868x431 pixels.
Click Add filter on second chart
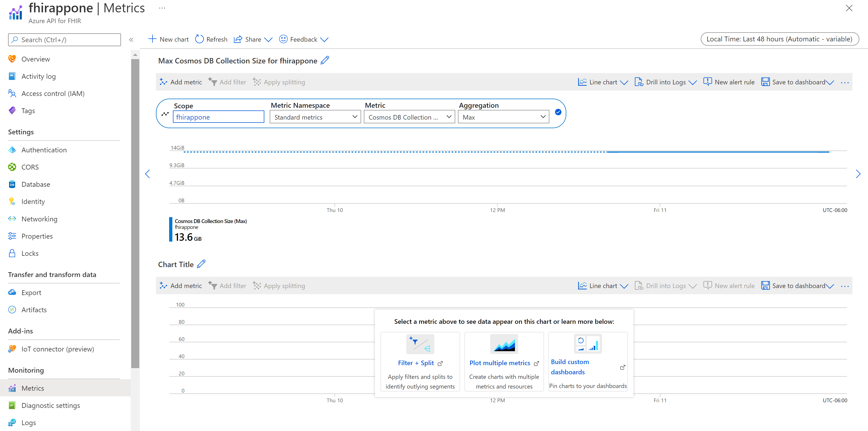[x=227, y=286]
